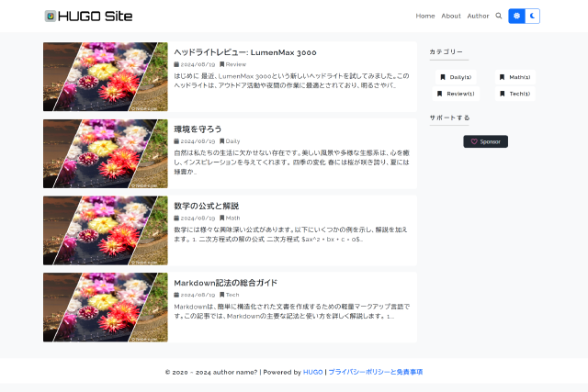Open the LumenMax 3000 review post title
Viewport: 588px width, 392px height.
tap(244, 52)
